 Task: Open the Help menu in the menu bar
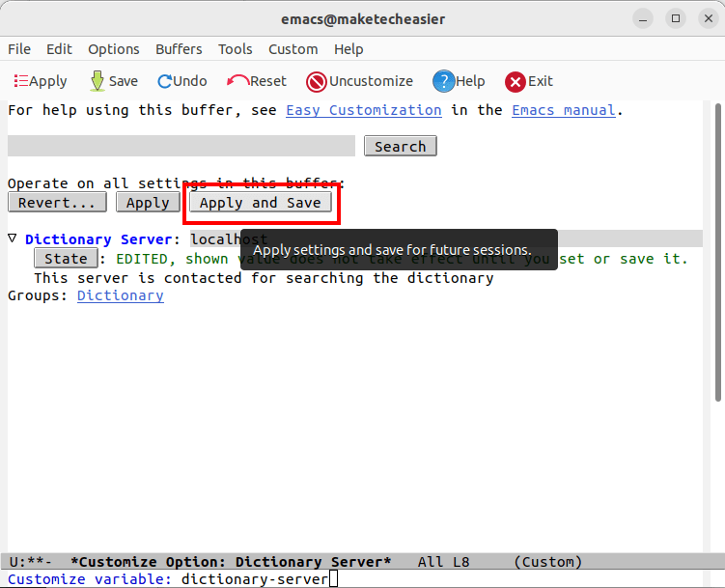(x=349, y=49)
